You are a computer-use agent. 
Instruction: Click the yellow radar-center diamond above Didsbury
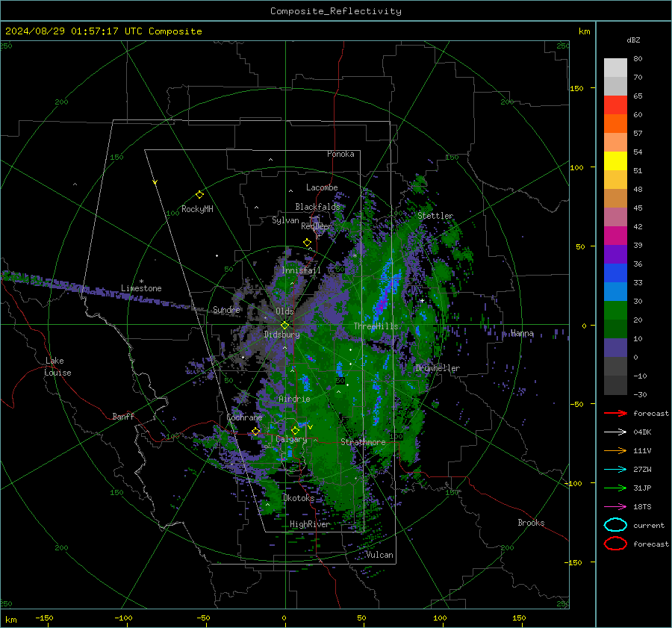(284, 325)
